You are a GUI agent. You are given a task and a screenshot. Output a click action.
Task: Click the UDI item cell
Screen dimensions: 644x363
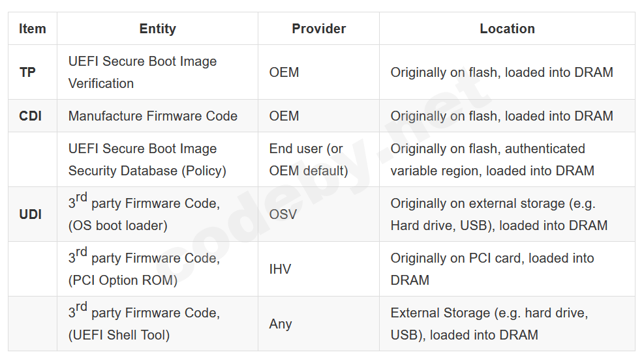click(x=31, y=214)
